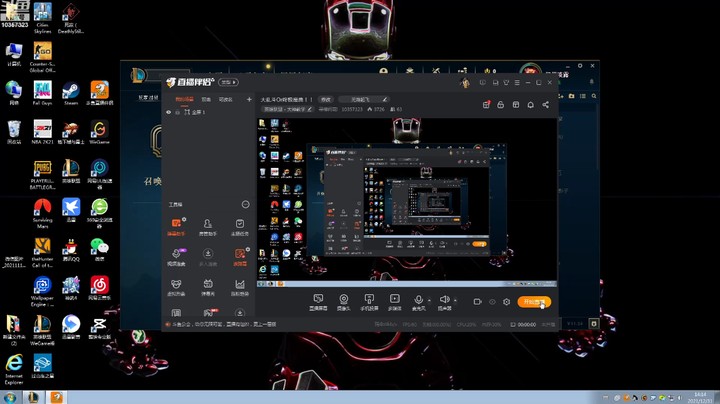720x404 pixels.
Task: Edit the game category League of Legends tag
Action: pyautogui.click(x=288, y=109)
